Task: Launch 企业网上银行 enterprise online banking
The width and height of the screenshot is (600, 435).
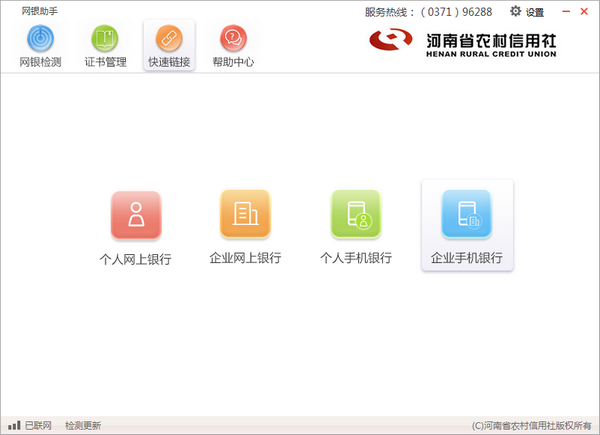Action: tap(245, 228)
